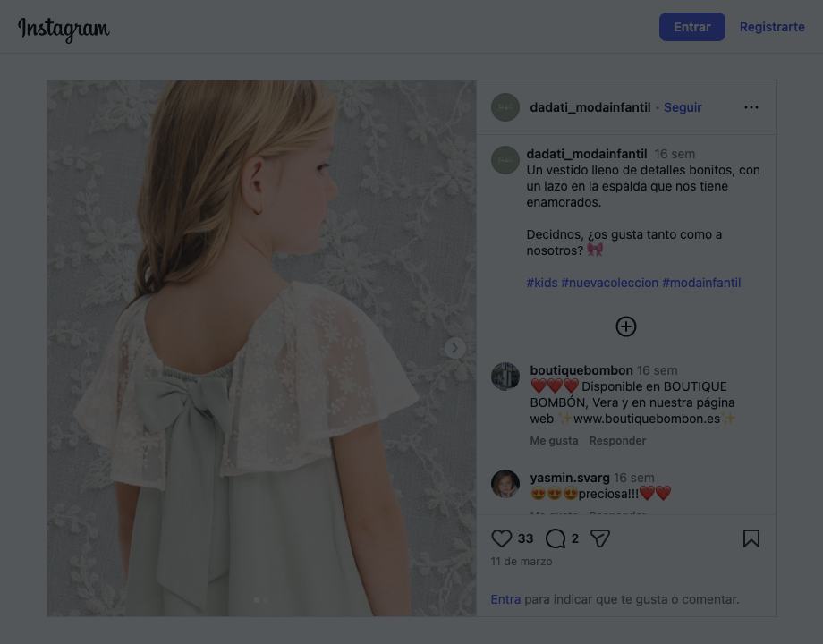This screenshot has width=823, height=644.
Task: View yasmin.svarg profile picture
Action: [x=505, y=483]
